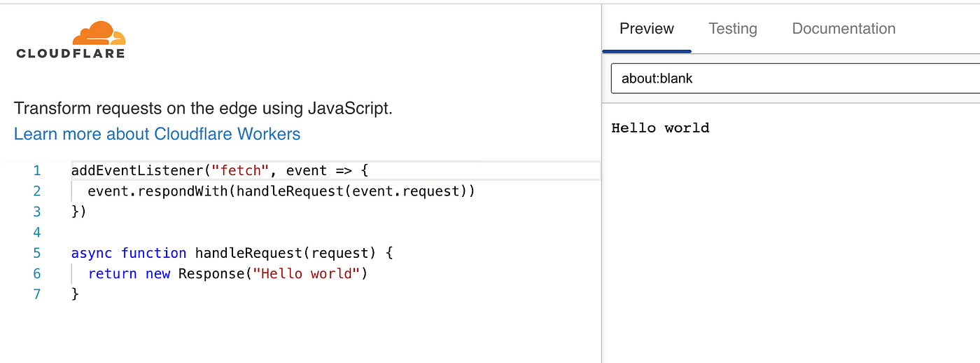This screenshot has width=980, height=363.
Task: Click the Cloudflare orange cloud logo
Action: 99,33
